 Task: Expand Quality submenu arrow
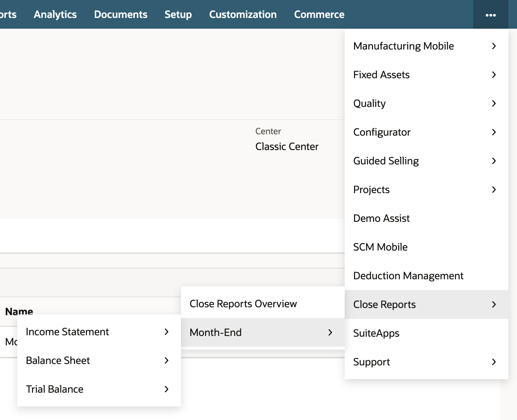click(494, 103)
